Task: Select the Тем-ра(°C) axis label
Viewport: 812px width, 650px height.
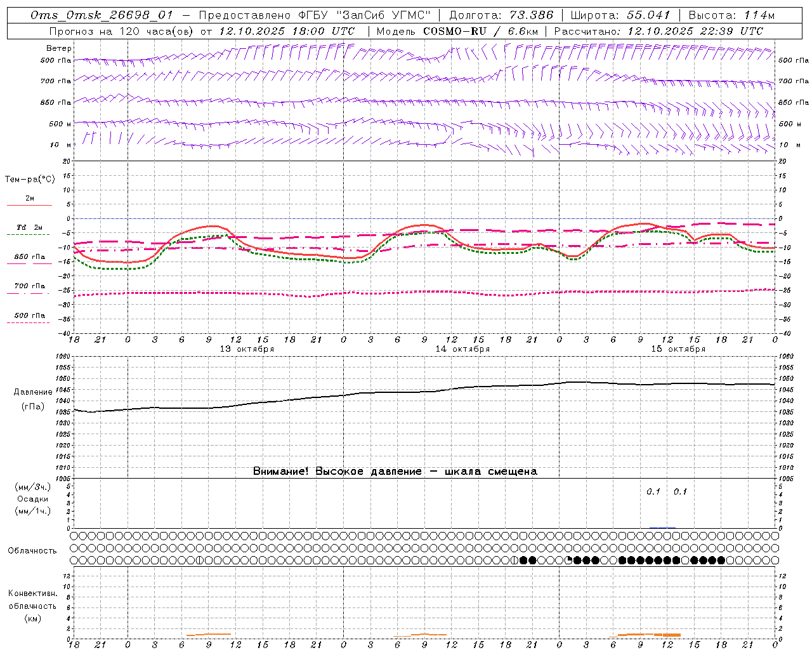Action: (30, 180)
